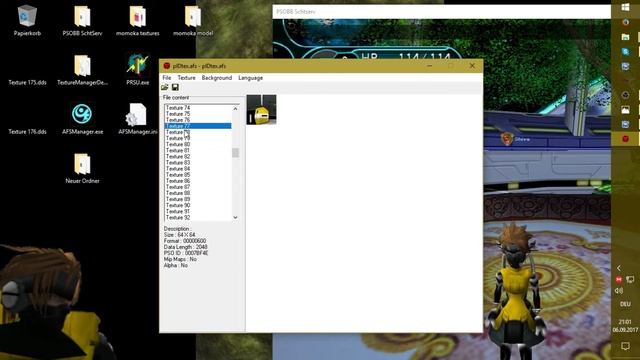Select Texture 84 in file list
The image size is (640, 360).
[198, 169]
